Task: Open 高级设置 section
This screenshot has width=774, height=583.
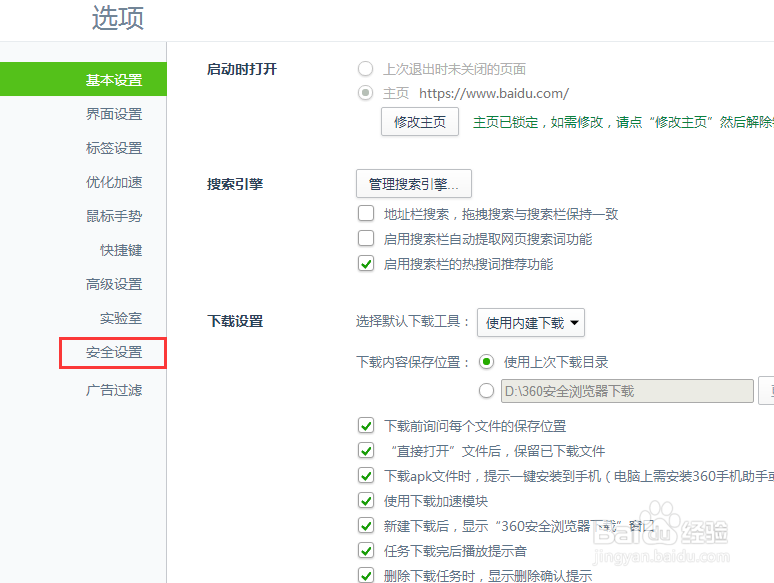Action: pos(114,284)
